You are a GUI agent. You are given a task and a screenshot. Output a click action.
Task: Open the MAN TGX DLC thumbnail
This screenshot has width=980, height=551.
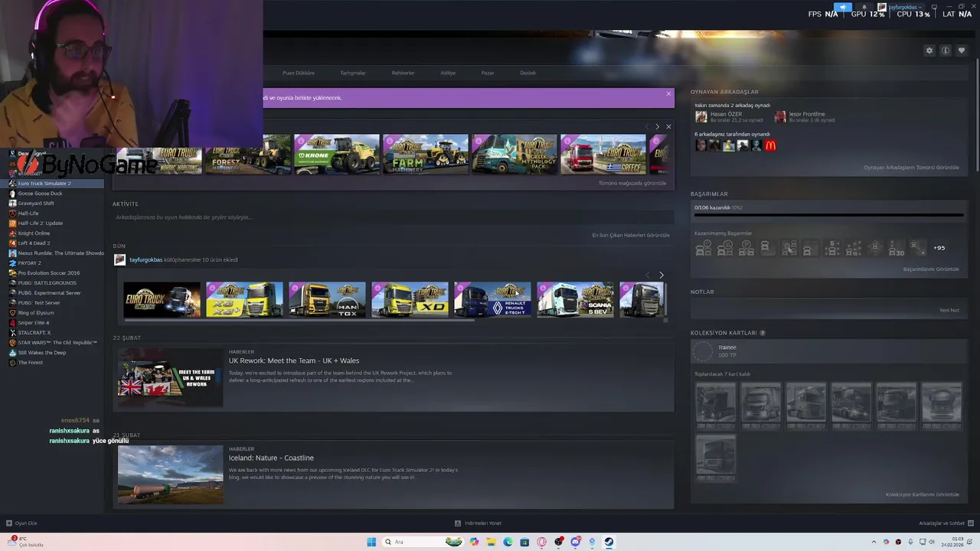[327, 299]
